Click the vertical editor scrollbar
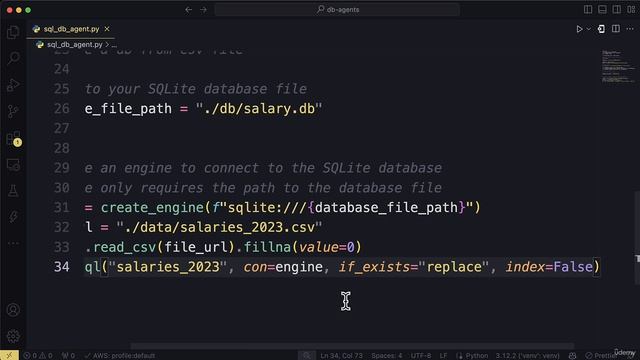640x360 pixels. 638,238
